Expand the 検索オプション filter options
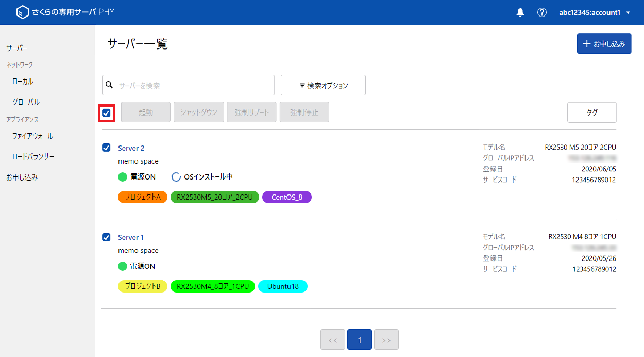This screenshot has width=644, height=357. tap(323, 85)
